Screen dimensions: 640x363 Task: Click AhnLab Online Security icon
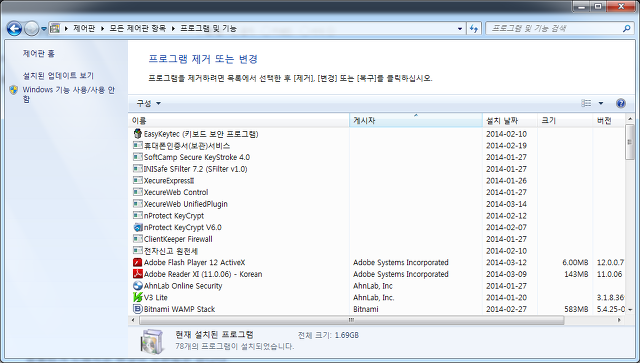(138, 285)
